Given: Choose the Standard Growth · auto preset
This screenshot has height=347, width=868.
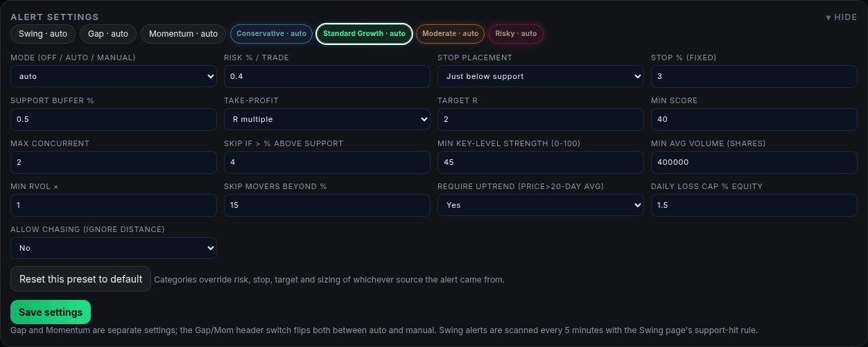Looking at the screenshot, I should pos(364,33).
